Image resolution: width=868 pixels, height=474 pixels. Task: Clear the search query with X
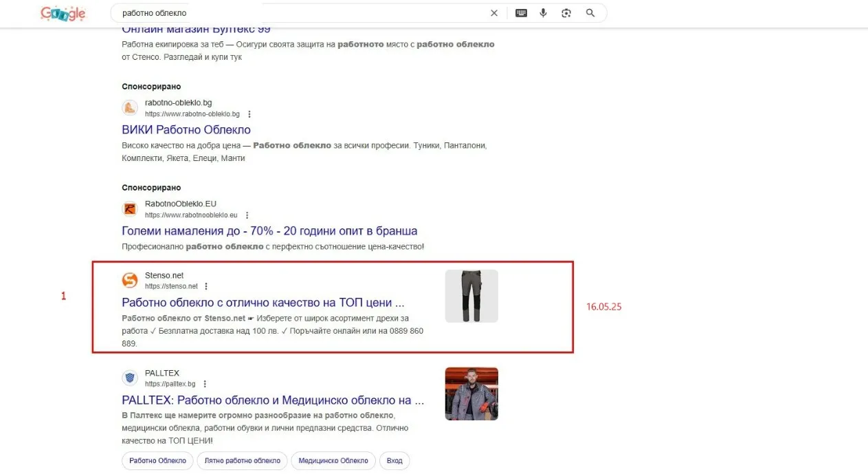pos(494,13)
